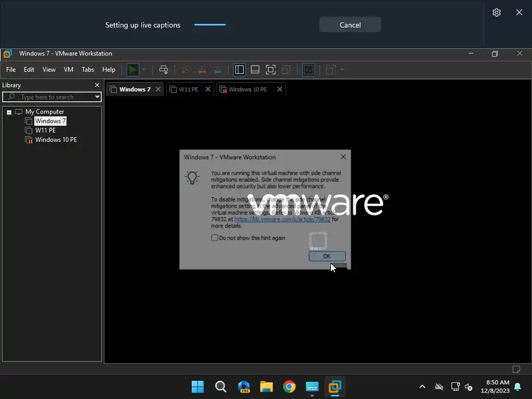
Task: Select Windows 7 in the library tree
Action: pyautogui.click(x=50, y=121)
